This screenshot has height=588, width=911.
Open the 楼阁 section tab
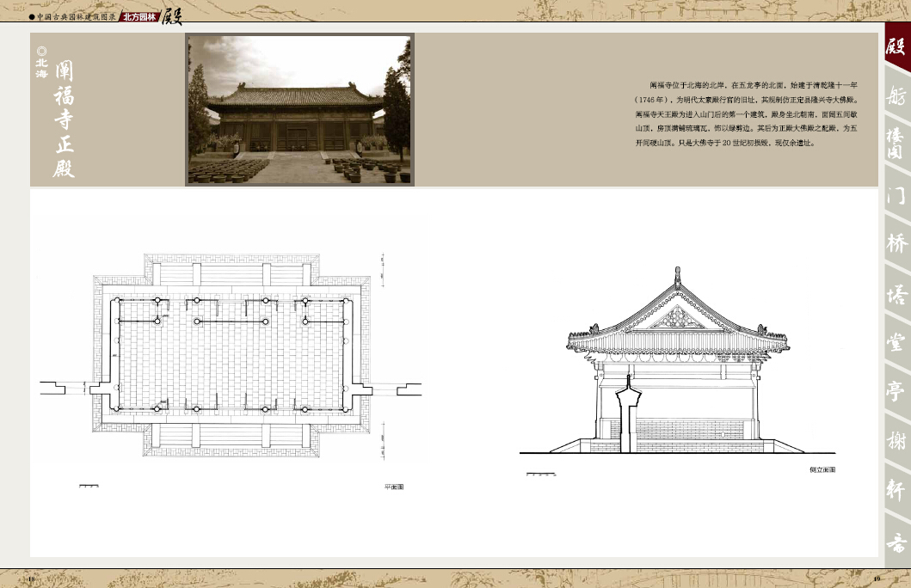(x=896, y=144)
